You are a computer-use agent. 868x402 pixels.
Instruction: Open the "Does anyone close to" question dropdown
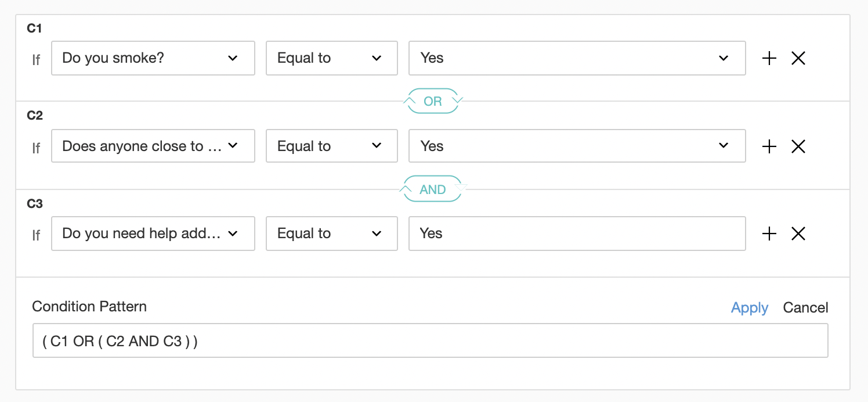[x=153, y=146]
